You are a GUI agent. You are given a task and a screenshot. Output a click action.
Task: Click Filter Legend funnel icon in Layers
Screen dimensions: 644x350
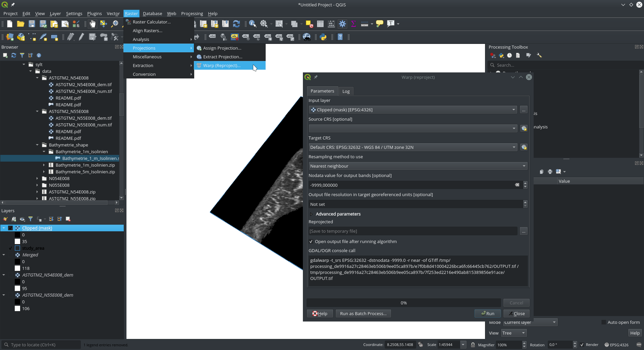pos(31,219)
